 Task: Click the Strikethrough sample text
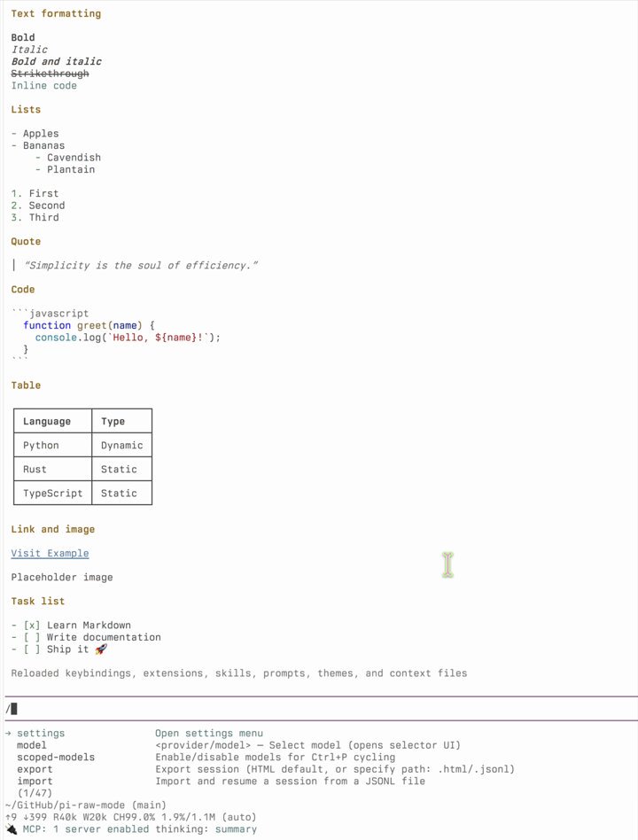[50, 74]
